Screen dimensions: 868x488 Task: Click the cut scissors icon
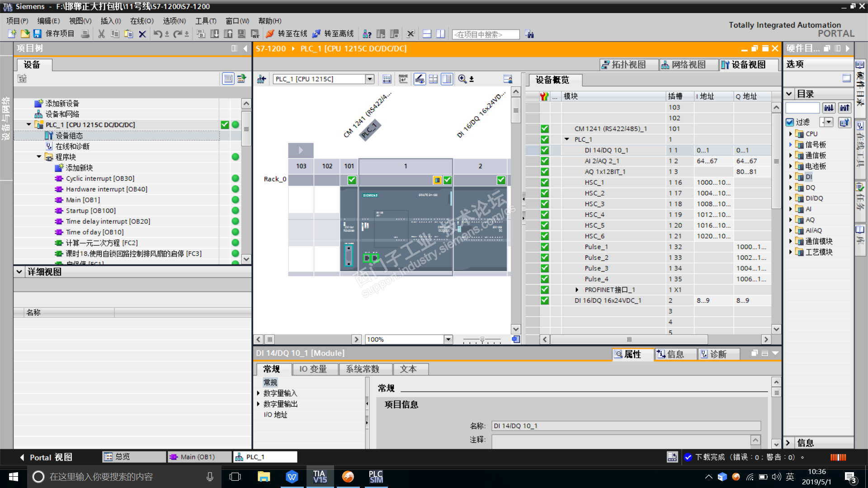click(101, 34)
